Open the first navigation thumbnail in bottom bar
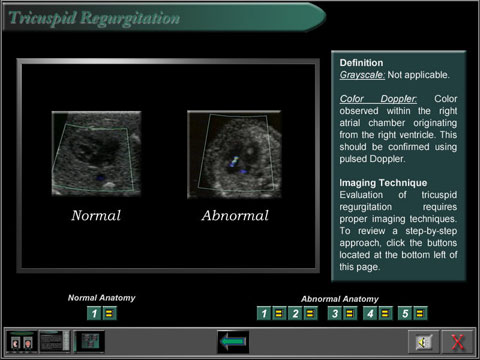480x360 pixels. point(22,342)
